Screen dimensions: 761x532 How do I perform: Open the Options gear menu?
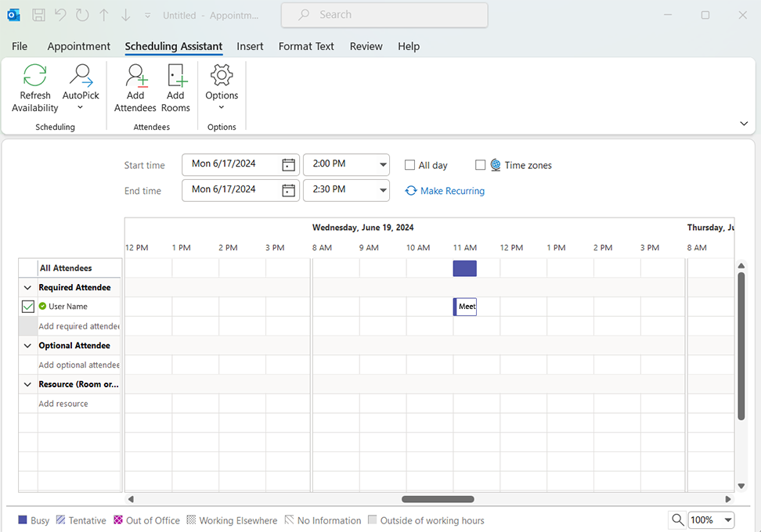222,77
